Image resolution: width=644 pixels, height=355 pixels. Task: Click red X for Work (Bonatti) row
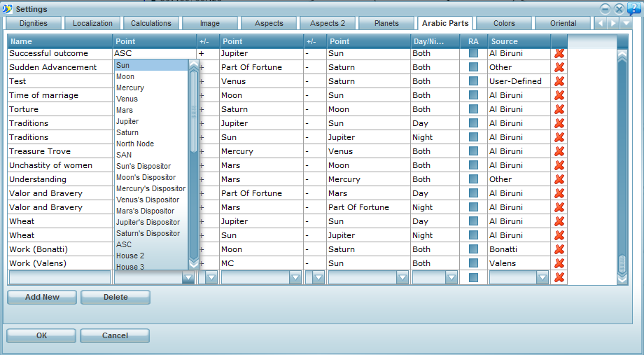559,249
